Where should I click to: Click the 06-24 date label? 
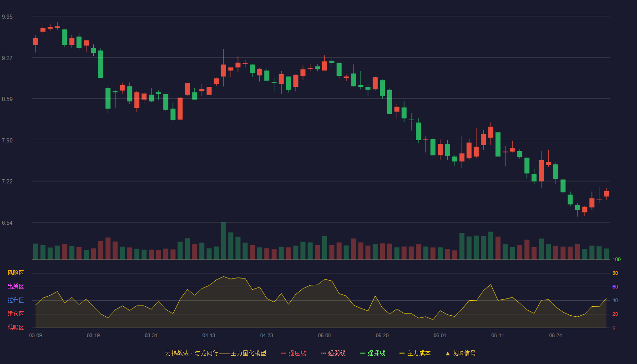pyautogui.click(x=556, y=335)
